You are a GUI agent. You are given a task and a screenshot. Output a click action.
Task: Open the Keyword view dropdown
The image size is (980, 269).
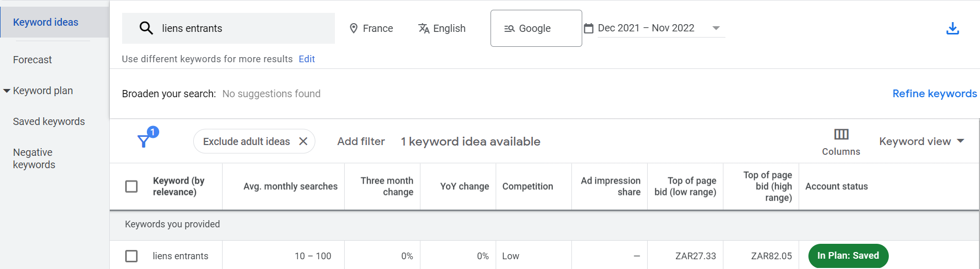point(921,141)
